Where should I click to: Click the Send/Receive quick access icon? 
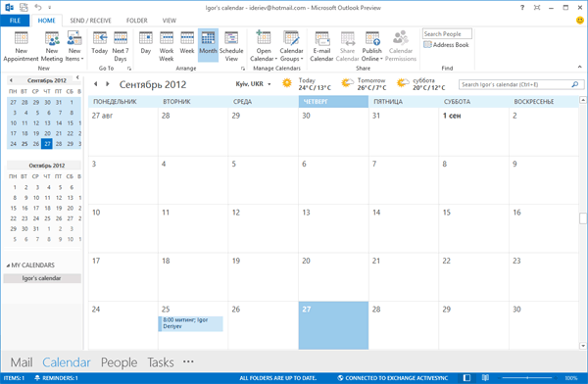24,7
